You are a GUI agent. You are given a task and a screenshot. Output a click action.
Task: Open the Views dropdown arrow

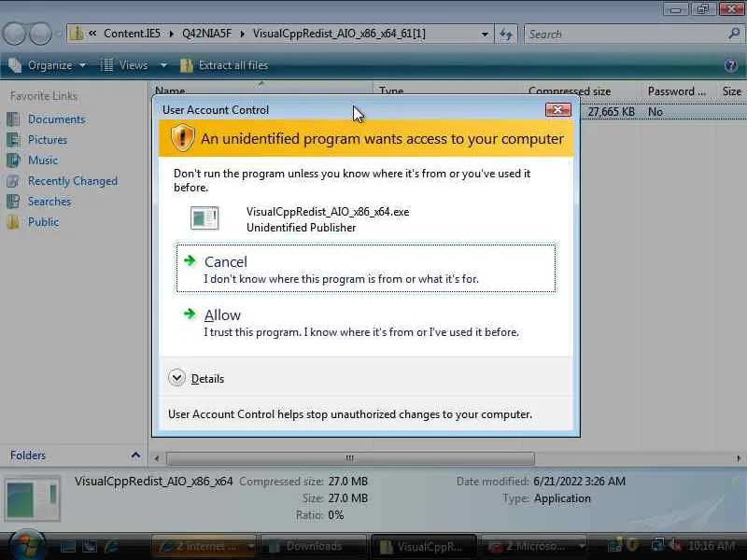pos(163,65)
